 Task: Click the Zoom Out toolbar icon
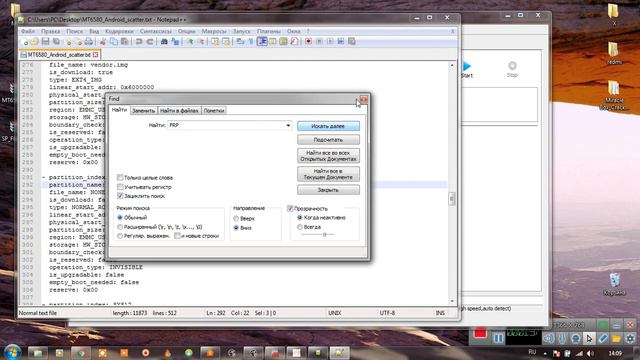pos(201,42)
